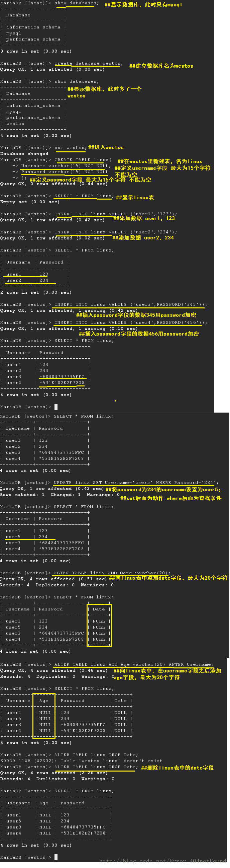Click the 'create database westos;' command

coord(89,63)
